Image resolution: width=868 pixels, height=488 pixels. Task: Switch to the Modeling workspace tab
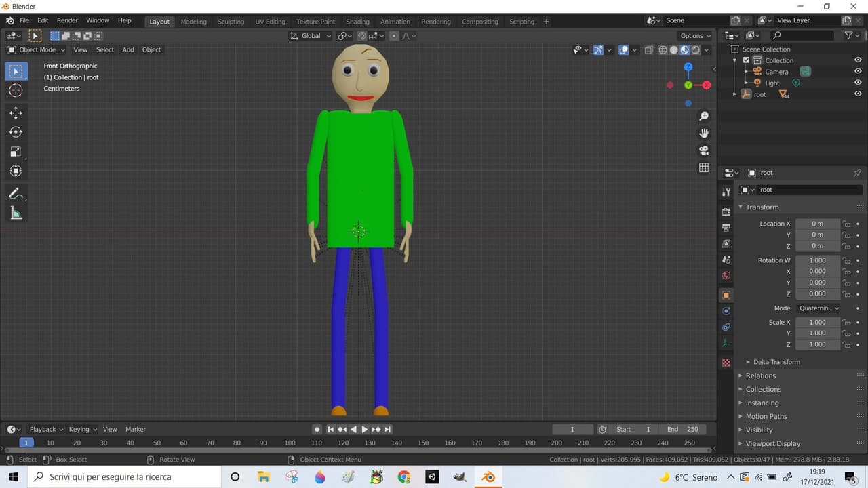[x=193, y=22]
